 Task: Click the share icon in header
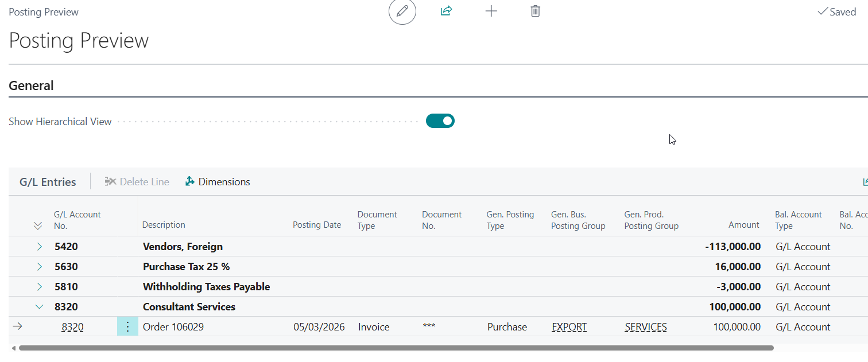(x=446, y=11)
